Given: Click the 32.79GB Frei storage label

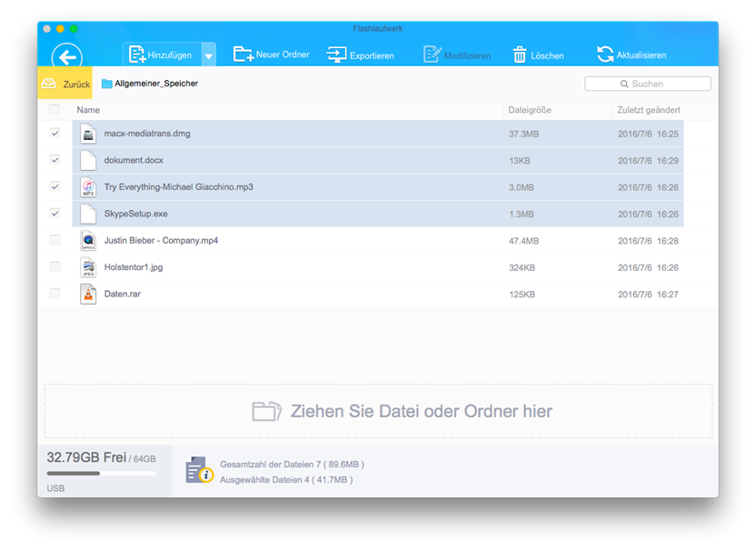Looking at the screenshot, I should [86, 457].
